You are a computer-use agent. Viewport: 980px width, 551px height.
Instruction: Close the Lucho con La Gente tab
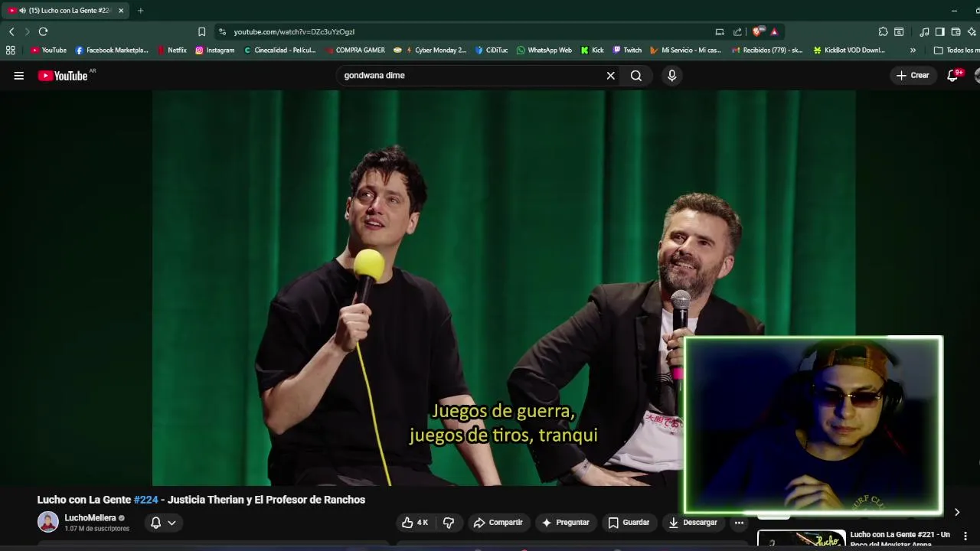click(x=120, y=11)
